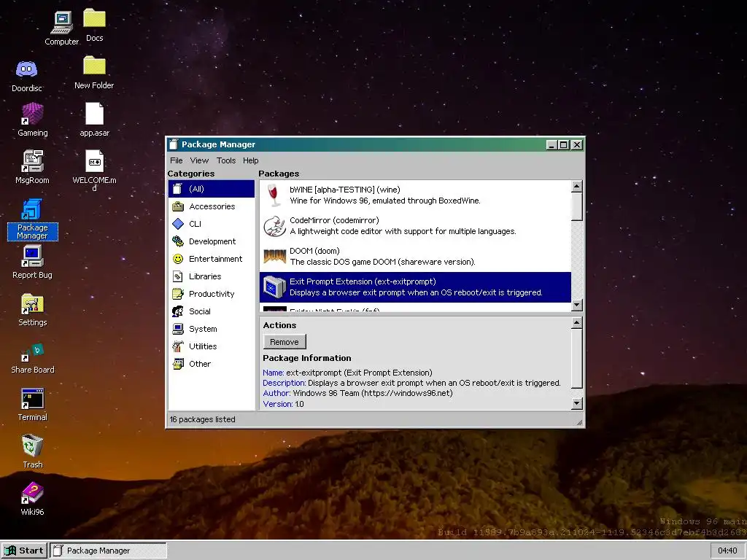Click the package info scroll down arrow
Viewport: 747px width, 560px height.
pos(577,403)
